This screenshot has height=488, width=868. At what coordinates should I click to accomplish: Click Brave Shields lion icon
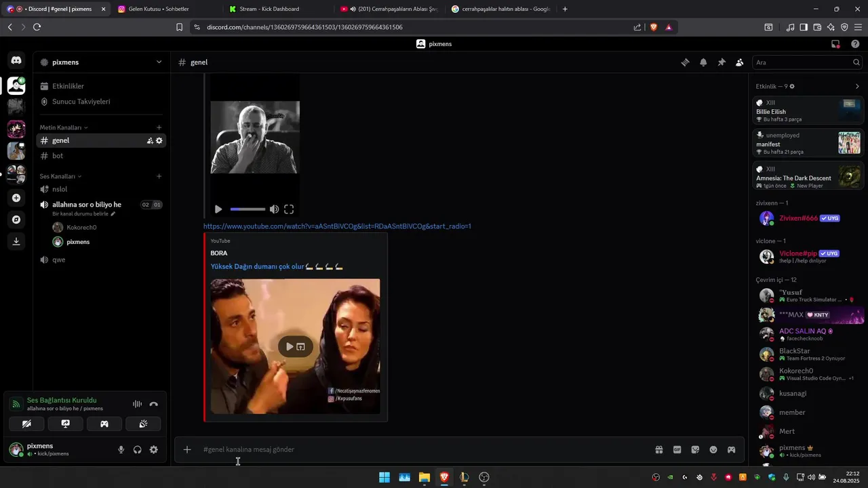pos(653,27)
